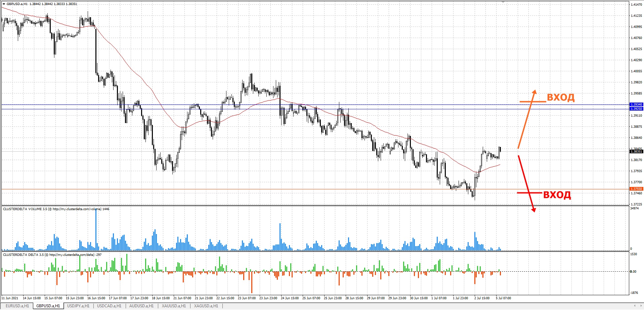
Task: Click the GBPUSD.a,H1 chart title text
Action: coord(17,4)
